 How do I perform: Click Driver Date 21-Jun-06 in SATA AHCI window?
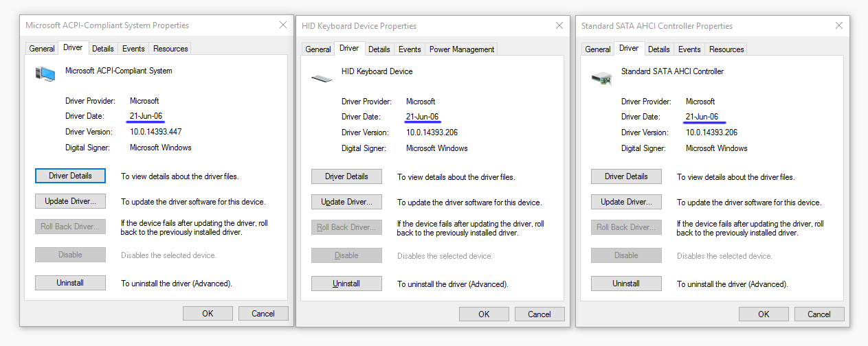click(x=702, y=117)
